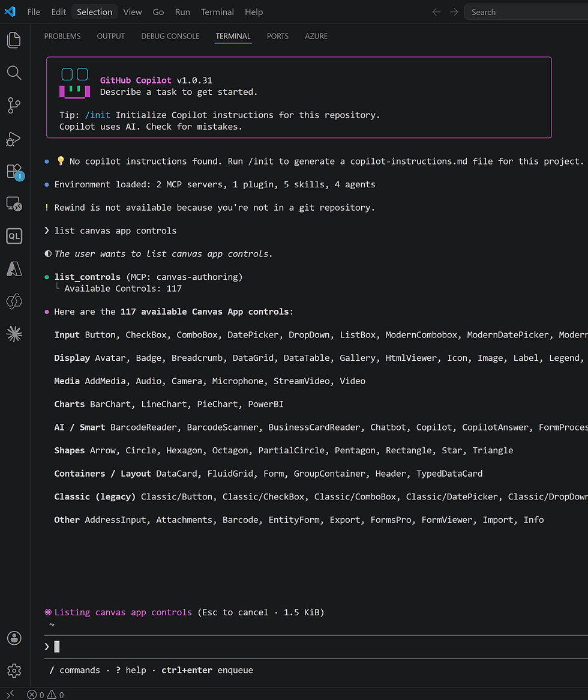Click the 'Other' controls category row
Screen dimensions: 588x700
(299, 520)
